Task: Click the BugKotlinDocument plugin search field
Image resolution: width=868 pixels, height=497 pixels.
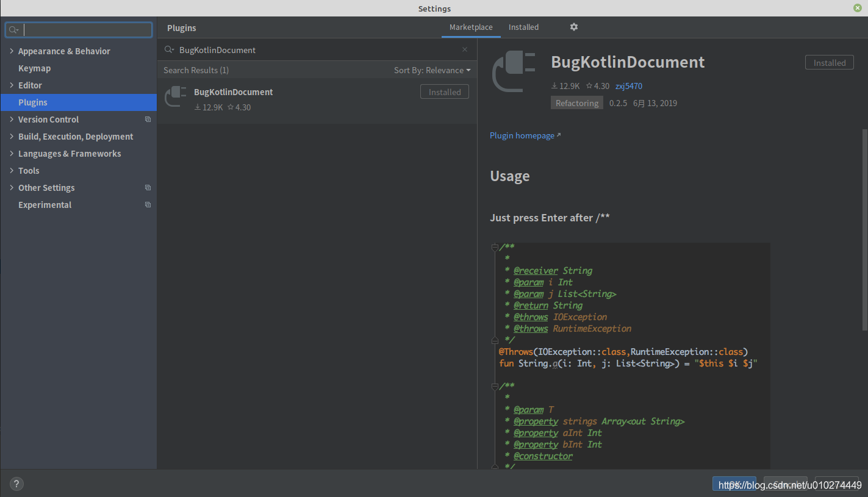Action: [316, 50]
